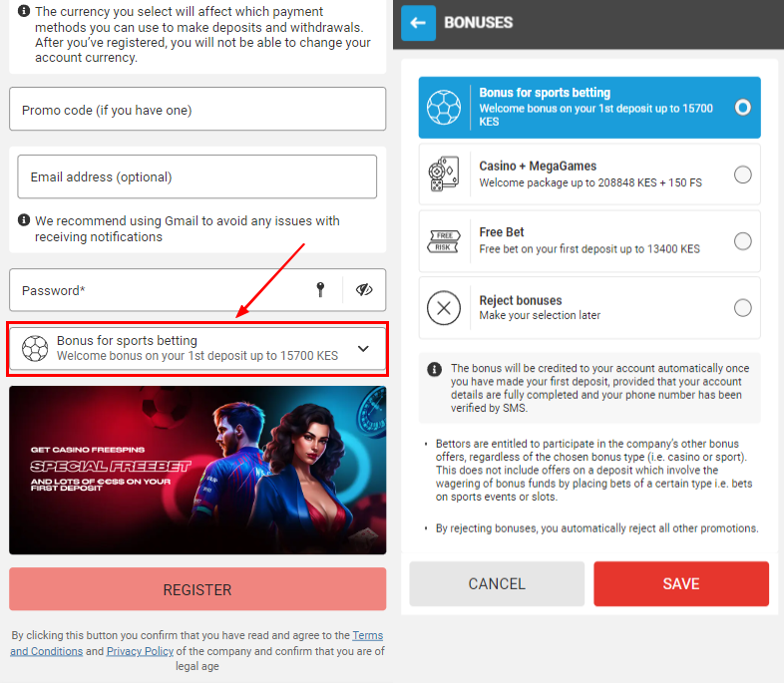Click the Reject bonuses X icon
Viewport: 784px width, 683px height.
pyautogui.click(x=443, y=307)
